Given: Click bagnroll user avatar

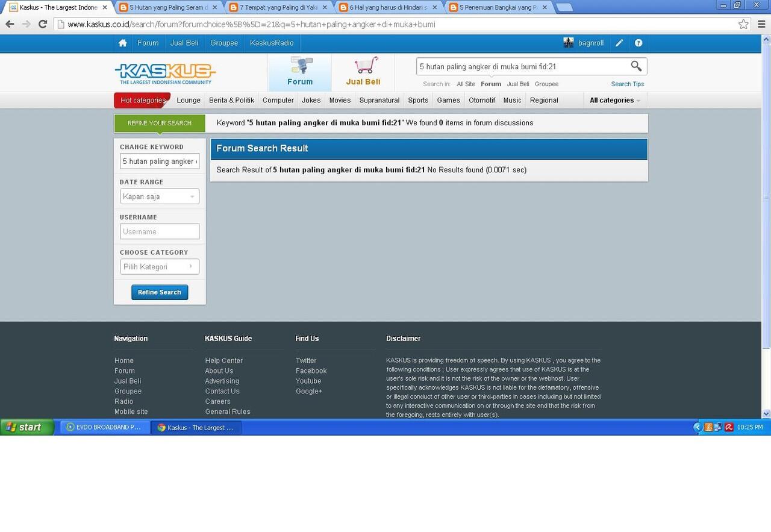Looking at the screenshot, I should click(569, 43).
